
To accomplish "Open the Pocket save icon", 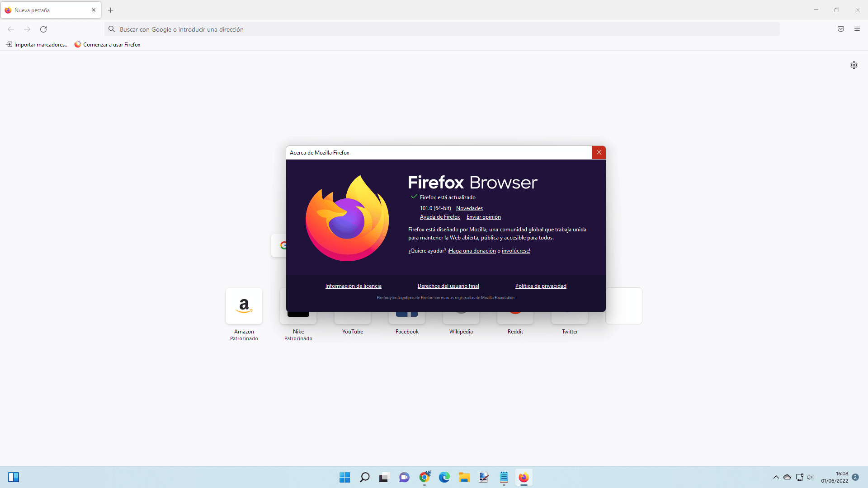I will [x=841, y=29].
